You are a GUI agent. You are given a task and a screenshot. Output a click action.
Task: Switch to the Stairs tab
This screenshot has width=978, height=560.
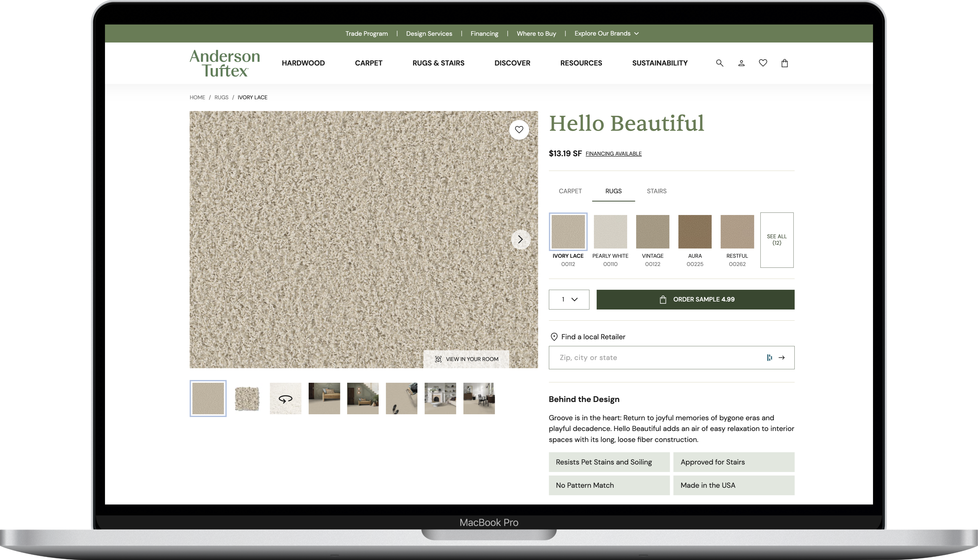(x=656, y=191)
